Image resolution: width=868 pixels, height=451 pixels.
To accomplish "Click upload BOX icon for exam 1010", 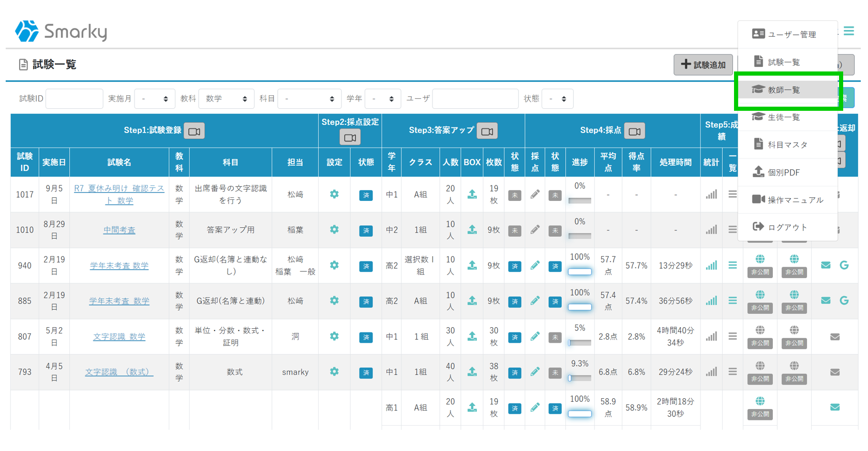I will click(472, 229).
